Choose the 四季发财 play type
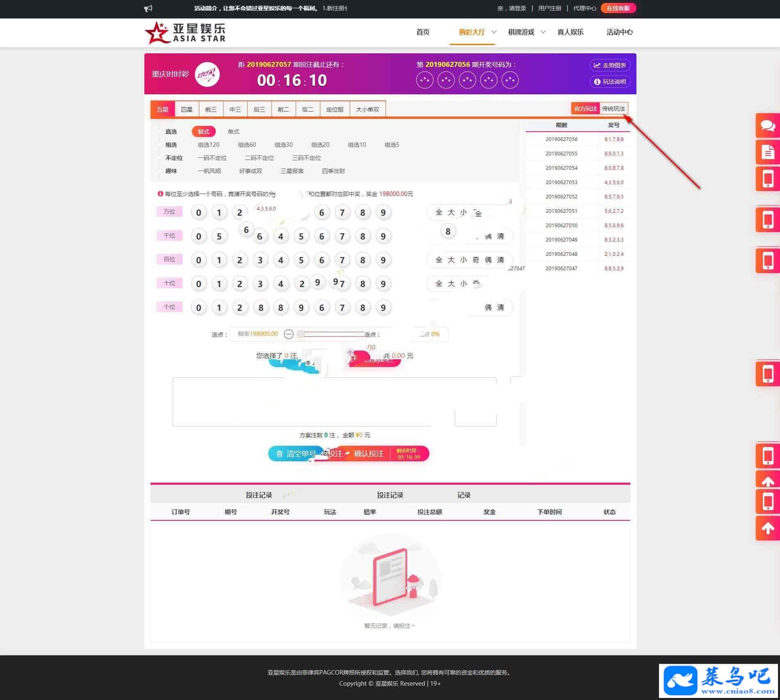Image resolution: width=780 pixels, height=700 pixels. (333, 171)
